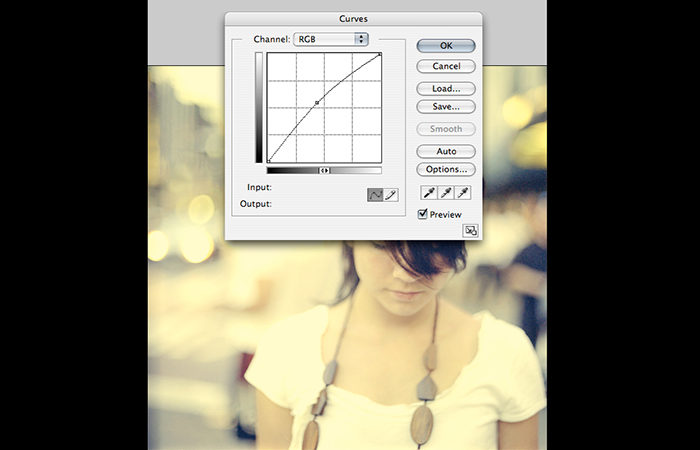Open curve Options... dialog

(446, 169)
